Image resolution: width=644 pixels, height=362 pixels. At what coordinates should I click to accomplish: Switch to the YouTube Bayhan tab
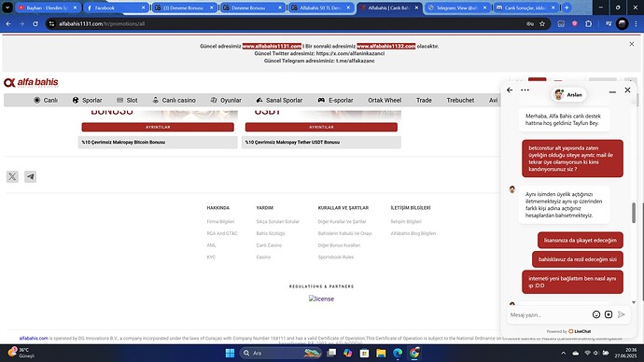click(x=48, y=7)
